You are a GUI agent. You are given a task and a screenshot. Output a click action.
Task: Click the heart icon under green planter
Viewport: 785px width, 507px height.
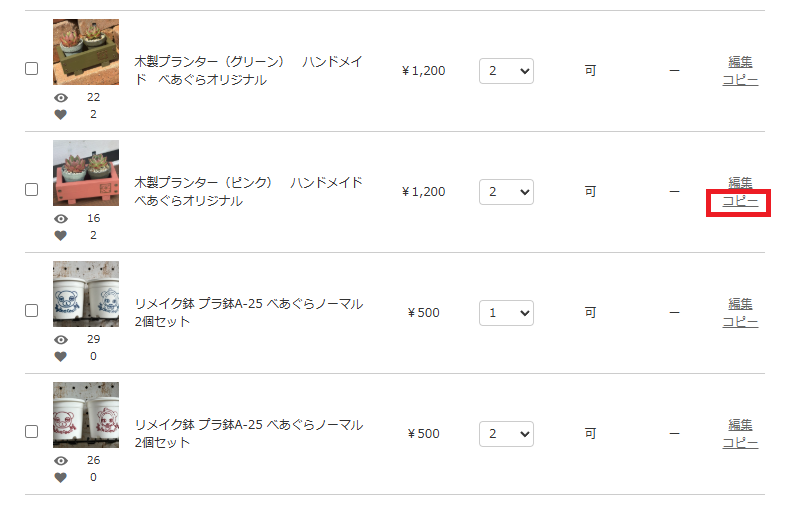(61, 114)
